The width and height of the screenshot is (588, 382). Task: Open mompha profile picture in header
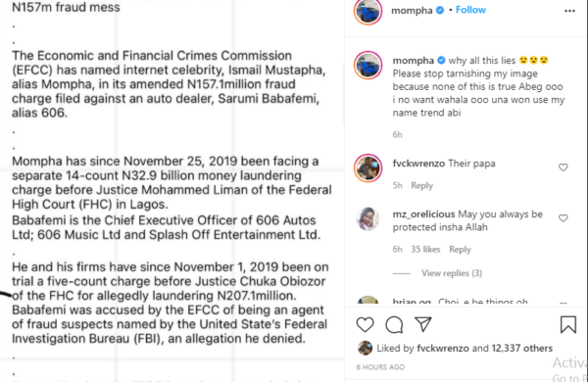pyautogui.click(x=367, y=11)
